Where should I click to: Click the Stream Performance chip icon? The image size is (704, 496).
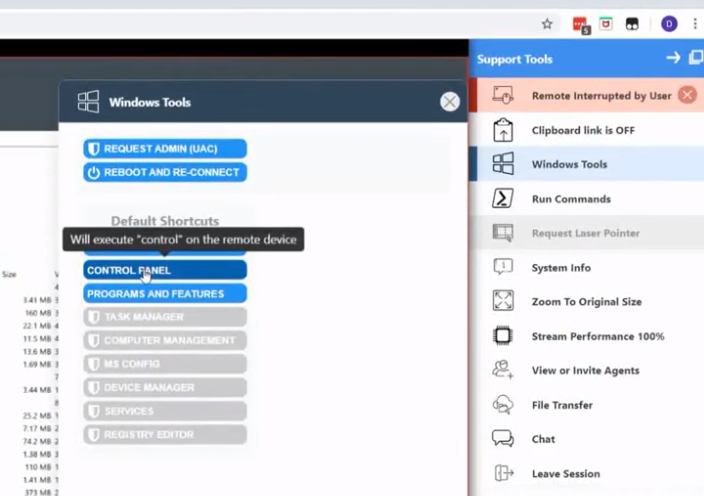503,336
